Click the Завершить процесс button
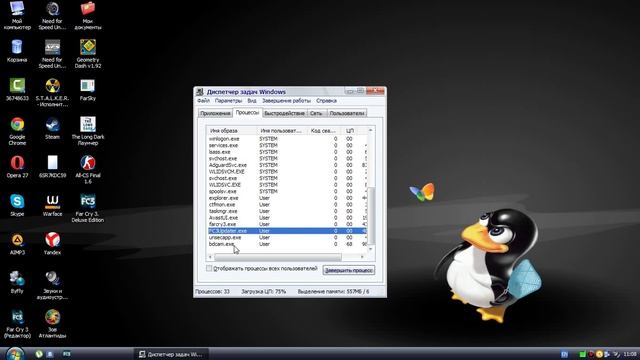640x360 pixels. tap(349, 270)
